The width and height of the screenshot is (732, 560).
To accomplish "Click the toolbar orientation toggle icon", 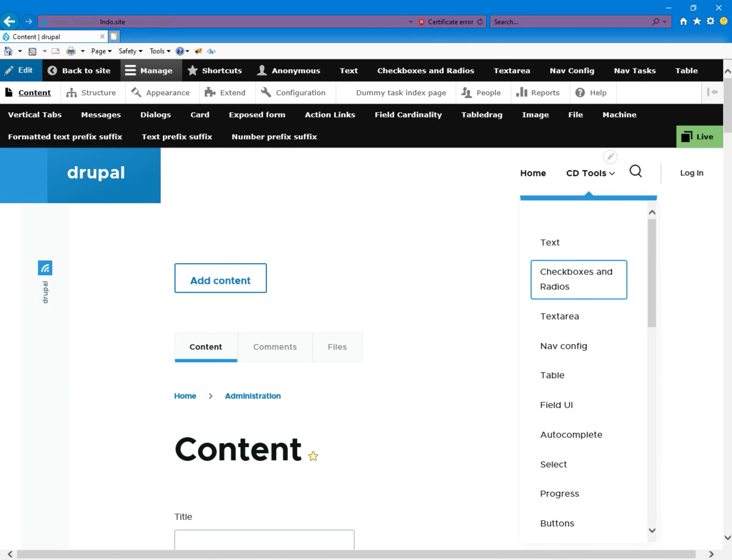I will (x=712, y=92).
